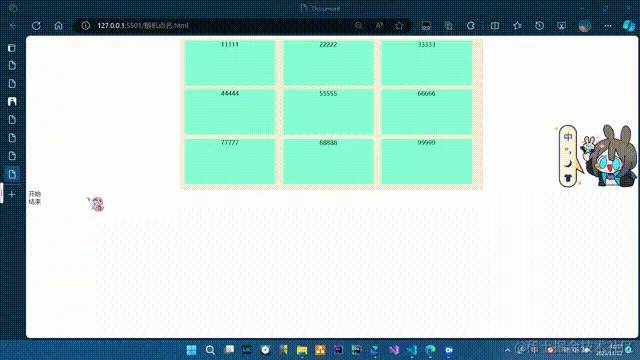
Task: Open the Windows Start menu
Action: click(x=191, y=350)
